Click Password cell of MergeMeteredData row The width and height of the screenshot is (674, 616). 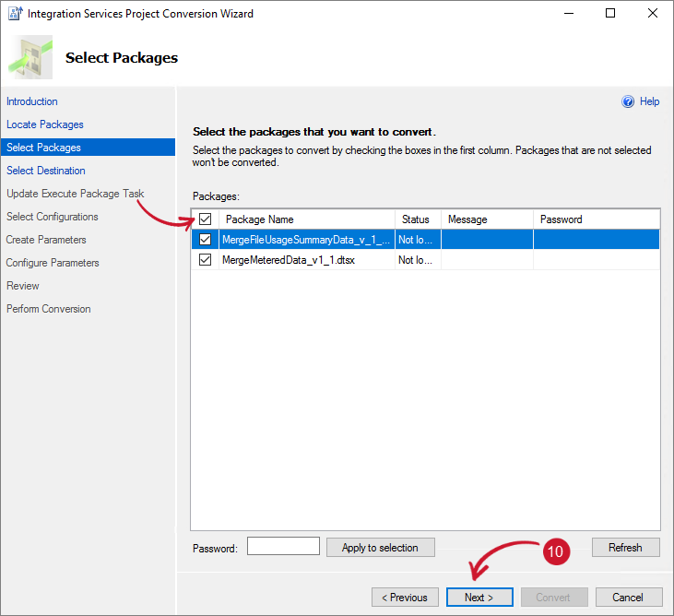[597, 260]
